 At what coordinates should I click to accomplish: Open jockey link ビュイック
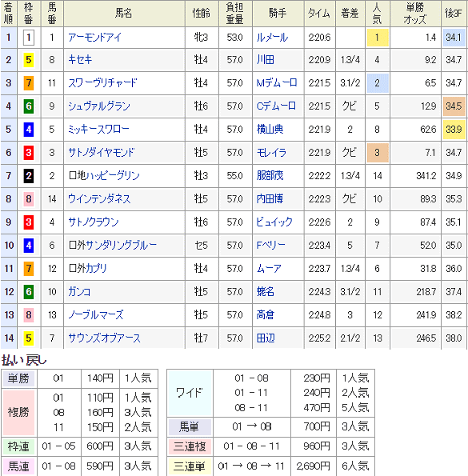(274, 222)
